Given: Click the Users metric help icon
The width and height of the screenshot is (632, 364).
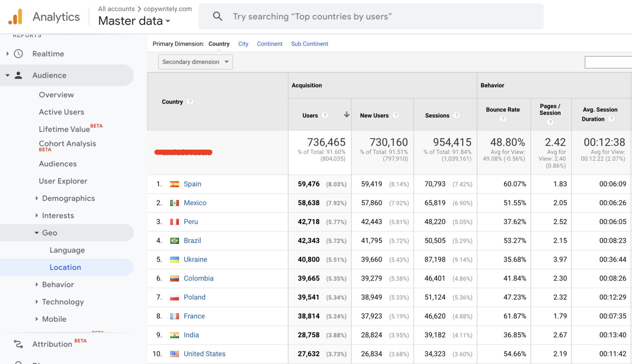Looking at the screenshot, I should pos(325,115).
